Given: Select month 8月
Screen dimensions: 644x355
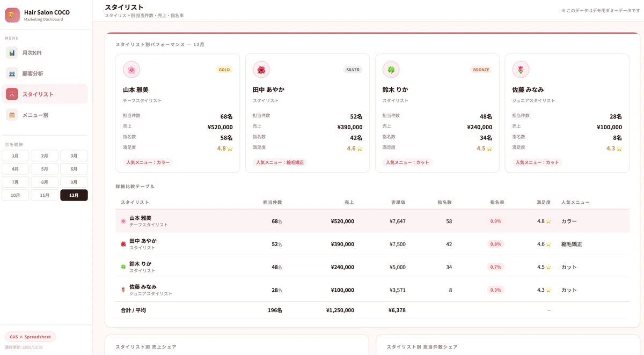Looking at the screenshot, I should point(45,182).
